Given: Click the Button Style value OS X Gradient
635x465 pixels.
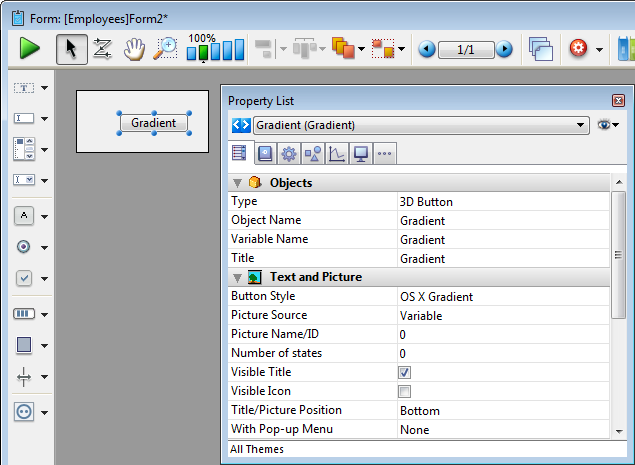Looking at the screenshot, I should 436,296.
